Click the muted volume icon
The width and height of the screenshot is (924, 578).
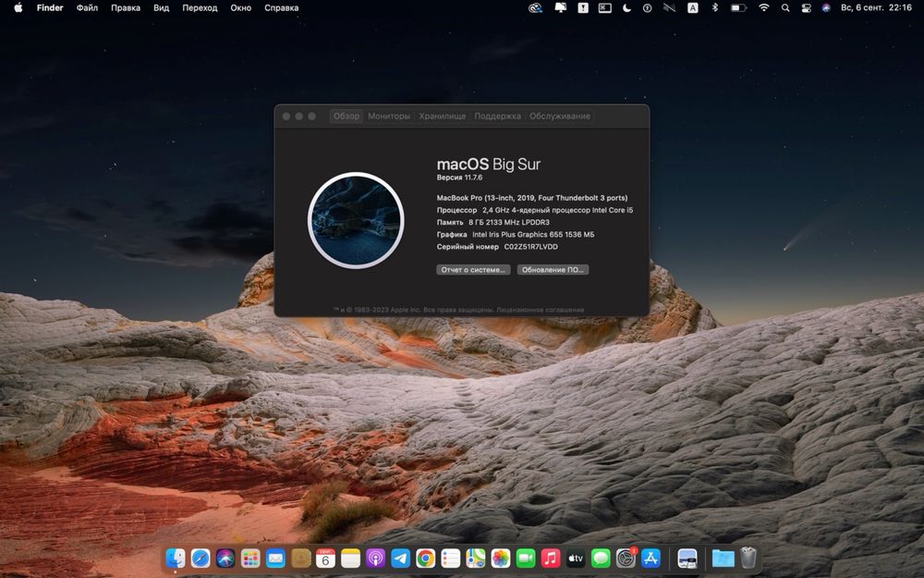point(669,7)
